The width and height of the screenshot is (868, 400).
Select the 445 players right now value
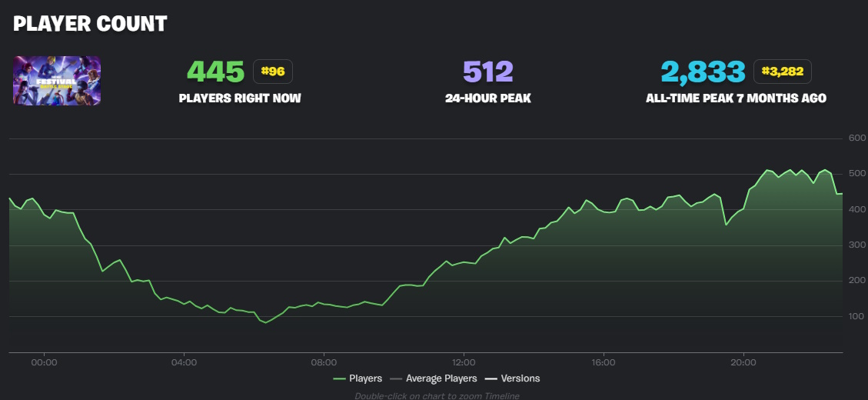click(215, 72)
